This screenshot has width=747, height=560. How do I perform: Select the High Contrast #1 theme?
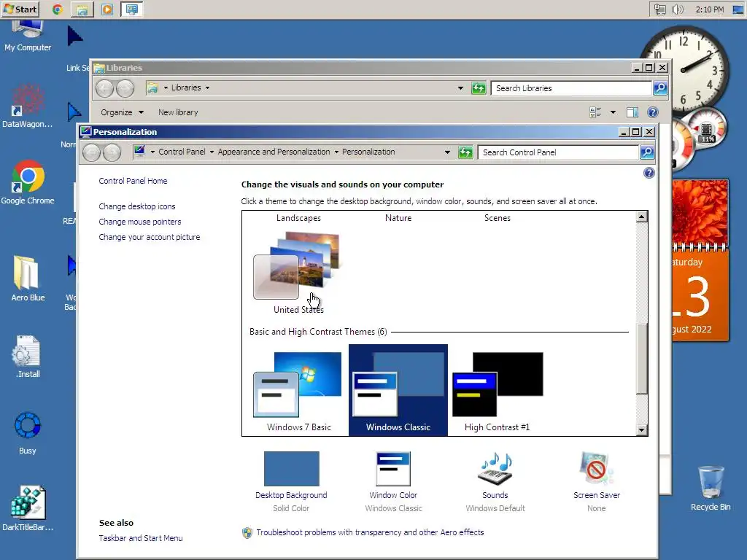click(x=498, y=391)
